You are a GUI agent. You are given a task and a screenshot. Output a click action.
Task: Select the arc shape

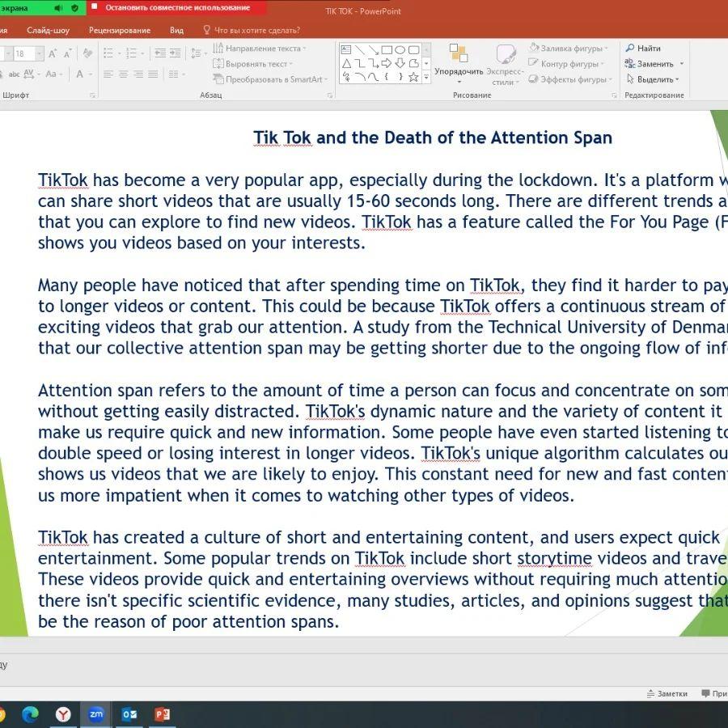(x=359, y=77)
